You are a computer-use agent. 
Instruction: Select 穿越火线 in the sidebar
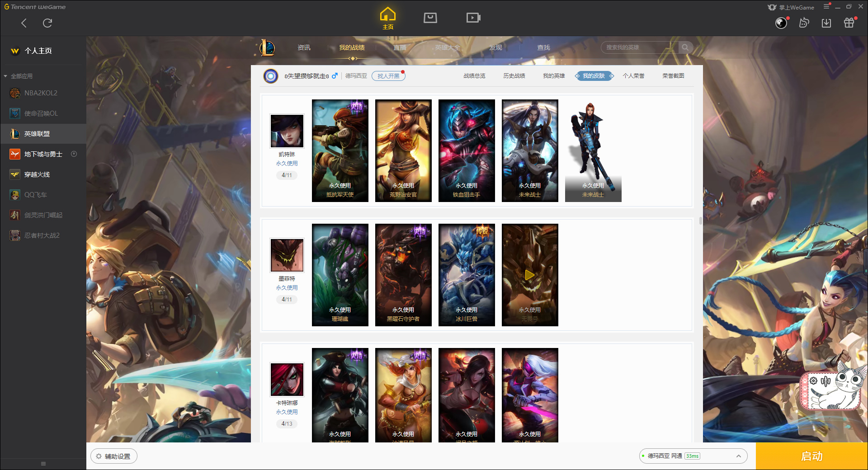43,174
